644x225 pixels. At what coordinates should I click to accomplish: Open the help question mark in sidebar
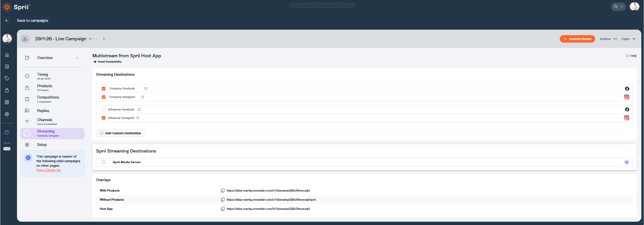[7, 132]
